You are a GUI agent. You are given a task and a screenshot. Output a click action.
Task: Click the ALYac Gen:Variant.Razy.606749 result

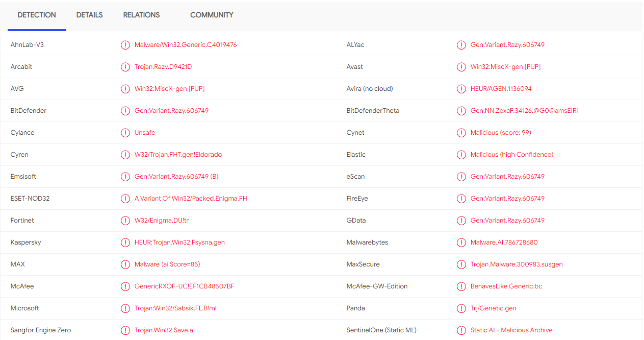point(507,45)
